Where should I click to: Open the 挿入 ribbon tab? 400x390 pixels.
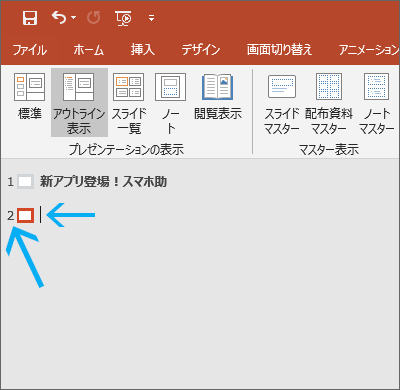pyautogui.click(x=143, y=50)
